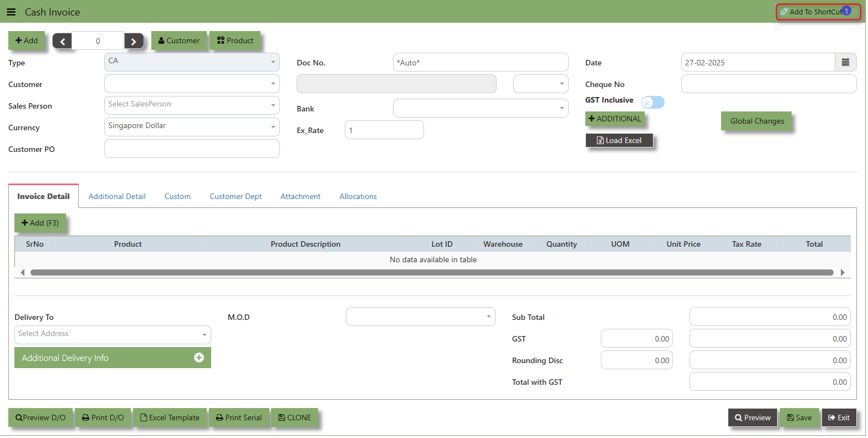
Task: Open the Customer dropdown
Action: click(192, 84)
